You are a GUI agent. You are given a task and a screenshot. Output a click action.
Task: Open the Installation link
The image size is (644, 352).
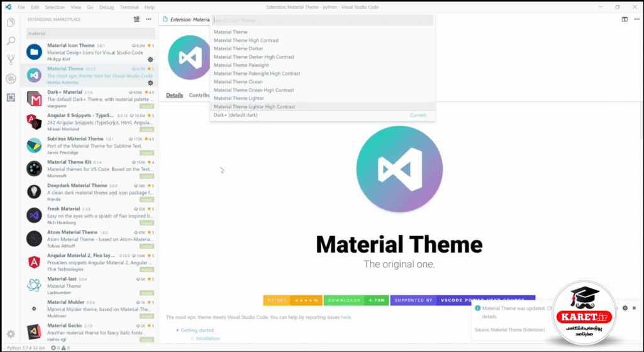[x=208, y=338]
